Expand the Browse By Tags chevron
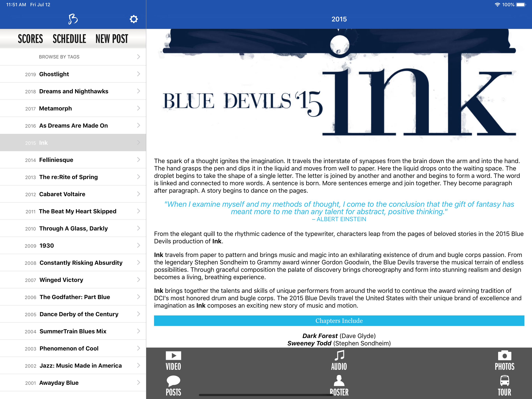The width and height of the screenshot is (532, 399). pyautogui.click(x=138, y=57)
